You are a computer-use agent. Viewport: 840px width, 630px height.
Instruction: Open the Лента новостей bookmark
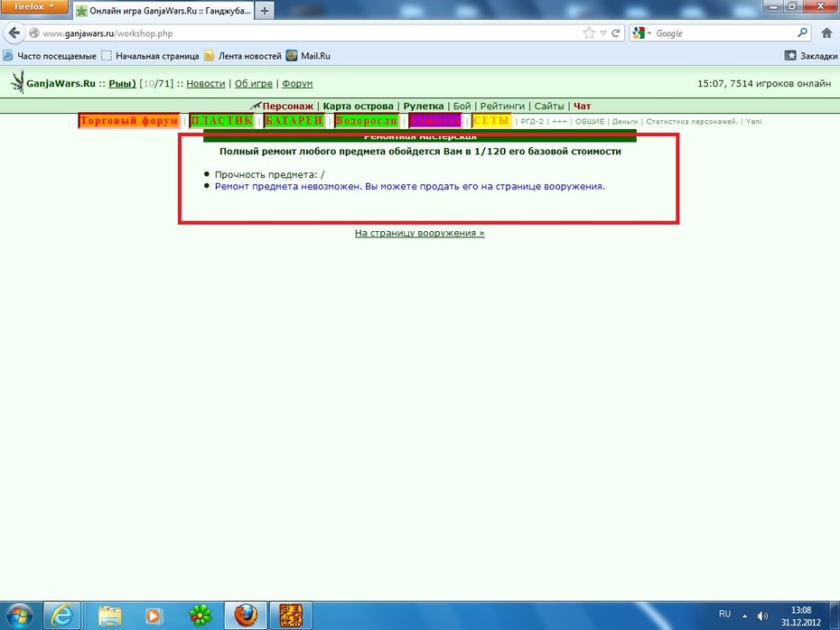[x=243, y=56]
